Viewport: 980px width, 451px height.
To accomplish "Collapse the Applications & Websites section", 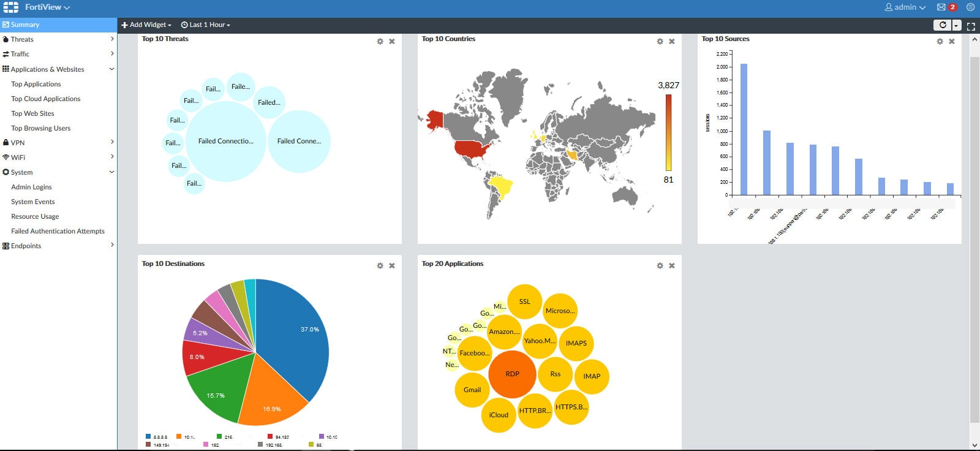I will click(x=111, y=69).
